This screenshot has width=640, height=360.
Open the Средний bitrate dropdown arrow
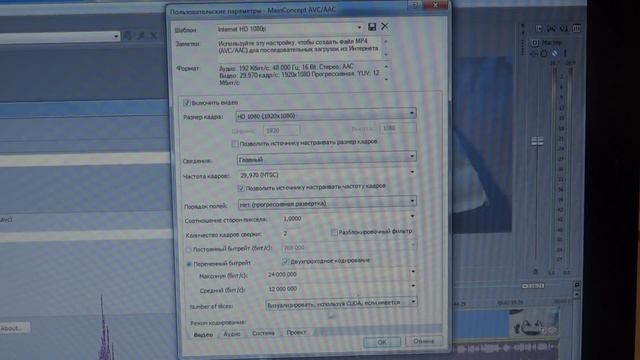coord(413,286)
